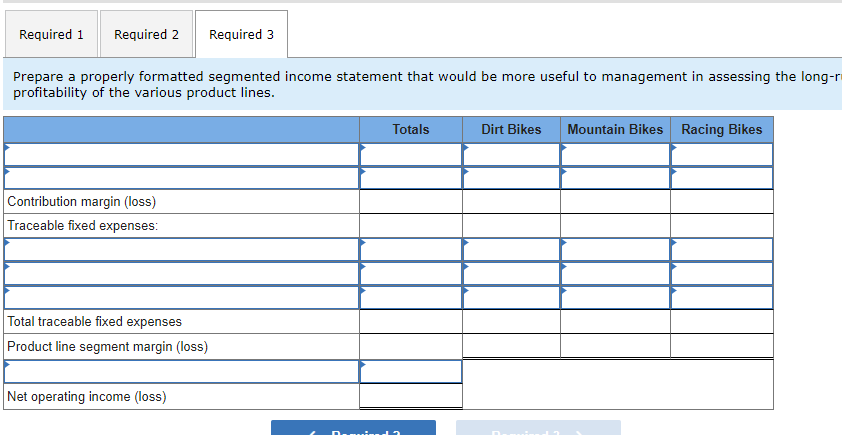842x435 pixels.
Task: Click Racing Bikes cell in first row under header
Action: coord(722,155)
